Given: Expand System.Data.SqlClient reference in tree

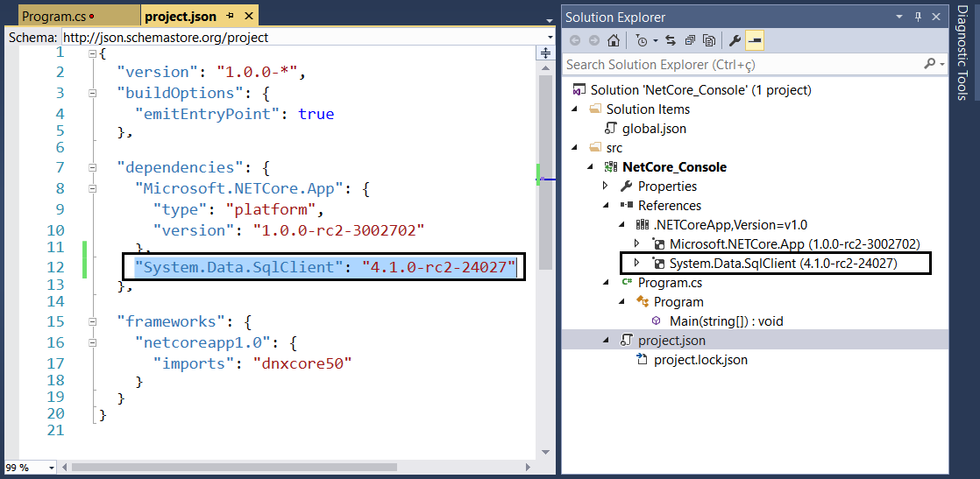Looking at the screenshot, I should (637, 263).
